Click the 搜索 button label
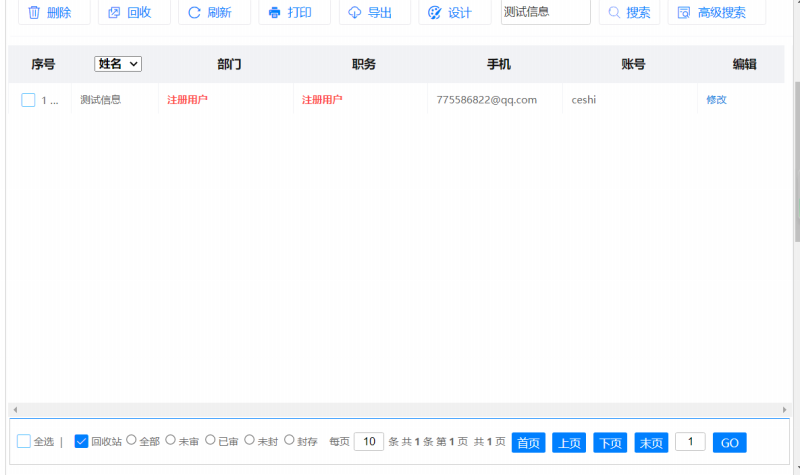 (x=639, y=12)
